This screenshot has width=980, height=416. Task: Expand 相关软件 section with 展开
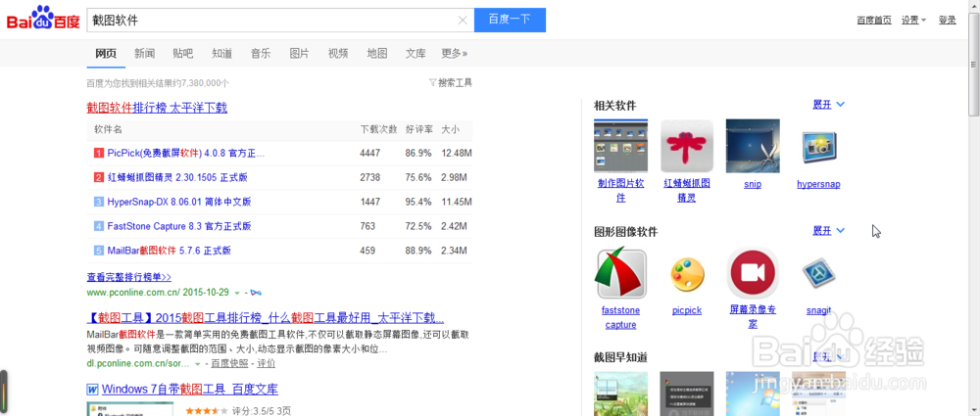[x=828, y=105]
